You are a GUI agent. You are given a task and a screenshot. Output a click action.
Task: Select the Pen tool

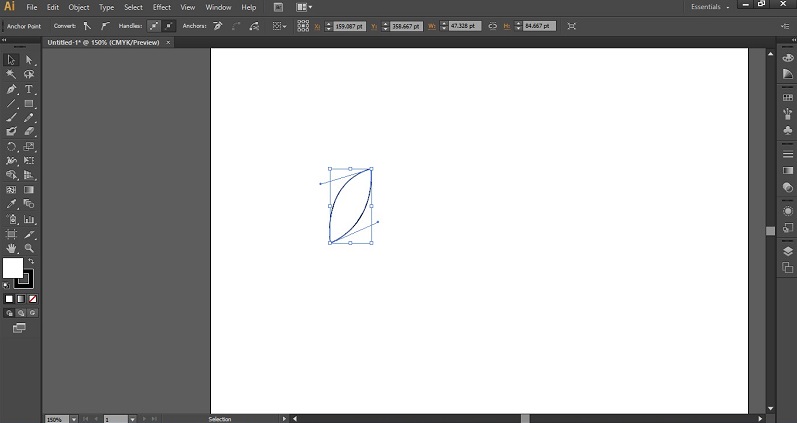[x=11, y=89]
